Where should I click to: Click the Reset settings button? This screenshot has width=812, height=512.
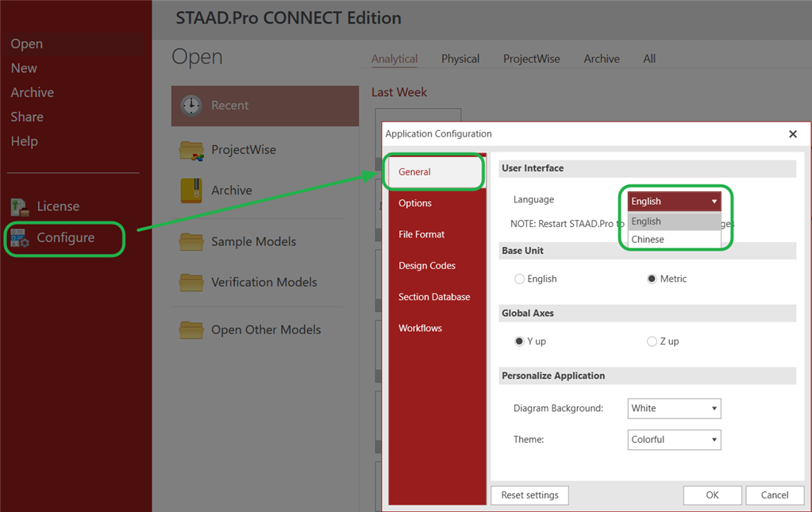coord(529,495)
